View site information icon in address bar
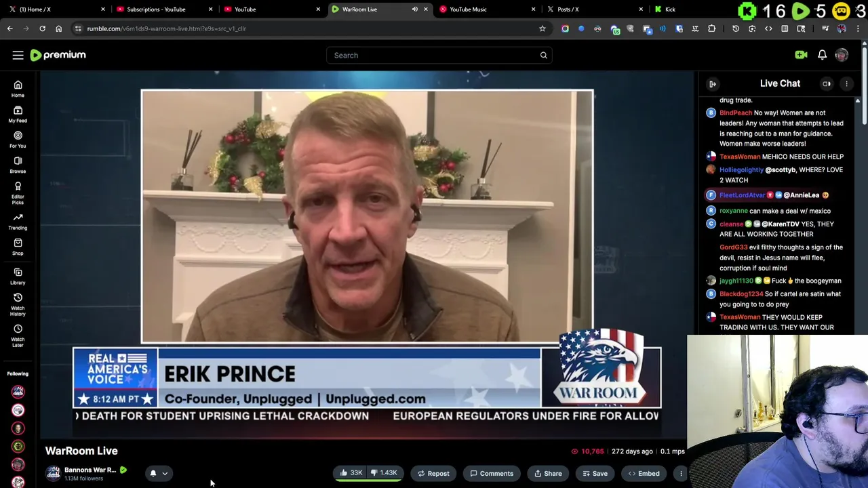Screen dimensions: 868x488 (x=78, y=28)
